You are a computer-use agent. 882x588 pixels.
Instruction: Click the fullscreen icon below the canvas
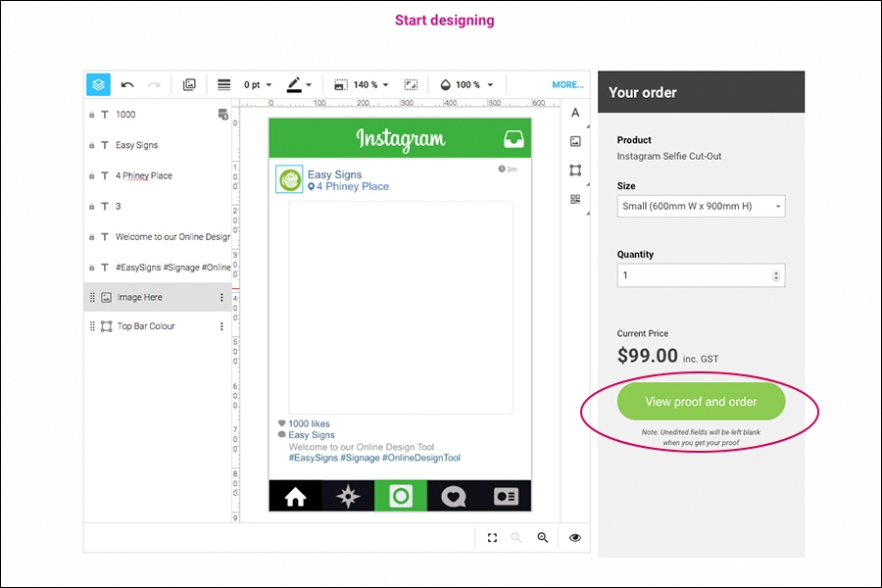pos(492,538)
